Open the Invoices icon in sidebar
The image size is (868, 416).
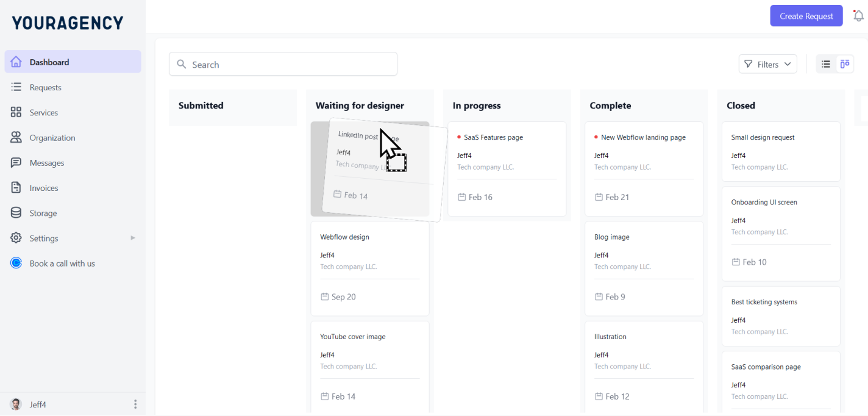pos(16,187)
